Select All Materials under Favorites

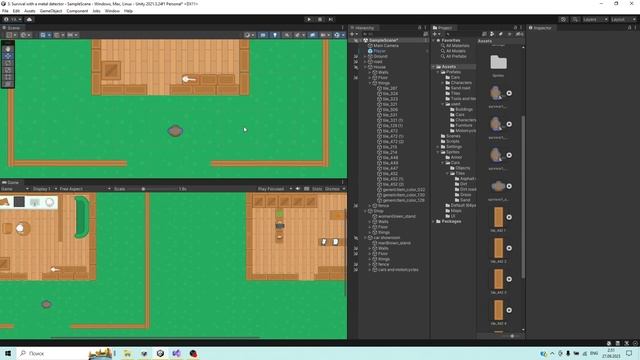point(457,46)
